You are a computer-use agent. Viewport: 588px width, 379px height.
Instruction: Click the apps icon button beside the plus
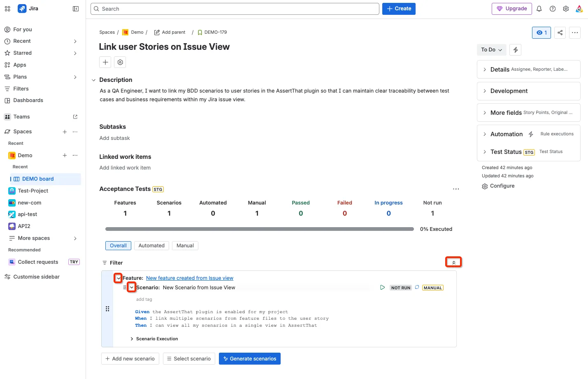120,62
